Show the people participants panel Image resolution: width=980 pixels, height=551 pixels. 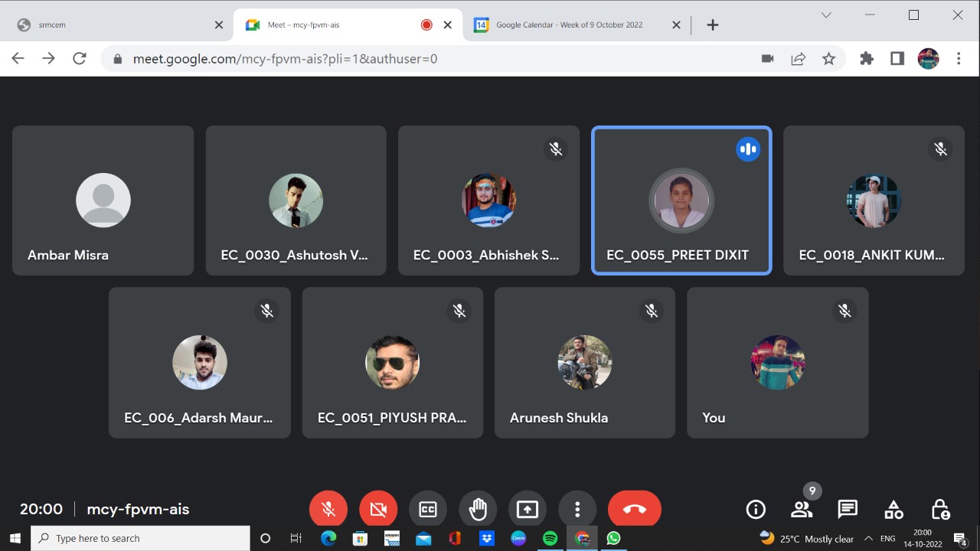coord(802,510)
